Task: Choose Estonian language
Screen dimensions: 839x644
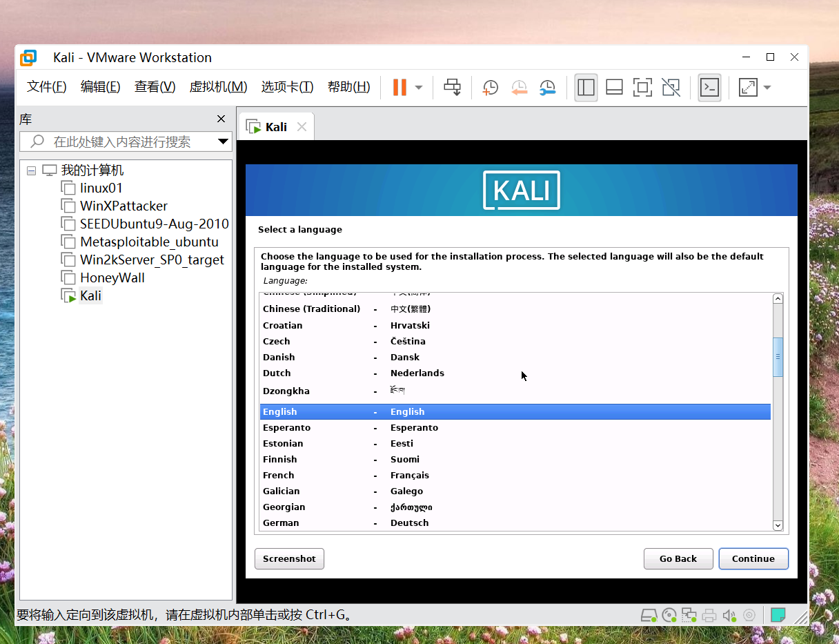Action: click(515, 443)
